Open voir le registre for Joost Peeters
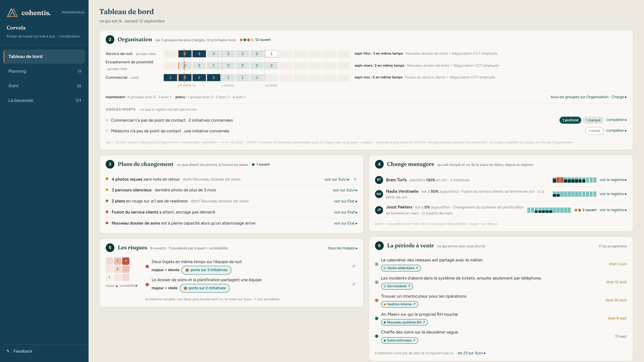This screenshot has width=644, height=362. tap(613, 210)
